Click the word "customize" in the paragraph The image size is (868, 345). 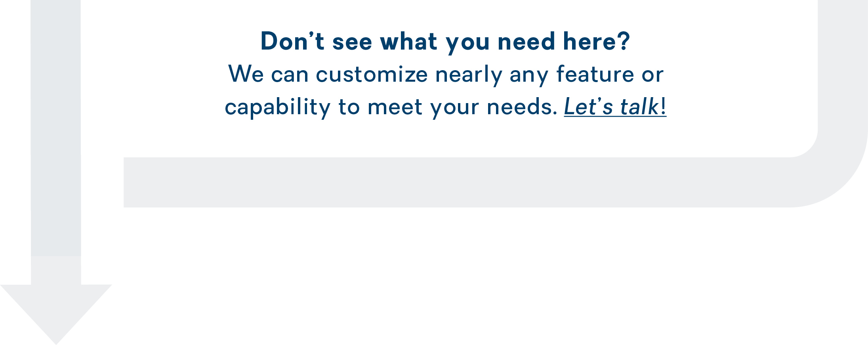(372, 75)
